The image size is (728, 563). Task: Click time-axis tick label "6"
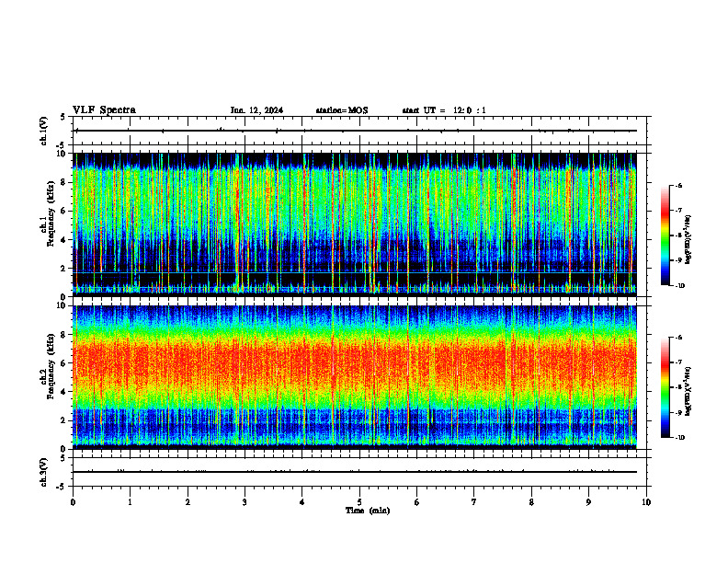417,502
